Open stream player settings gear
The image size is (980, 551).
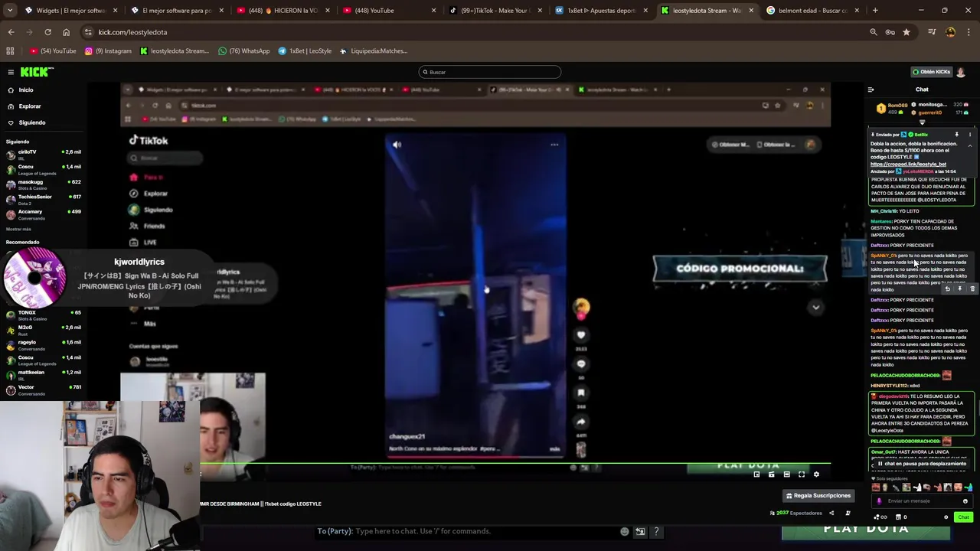(x=816, y=474)
